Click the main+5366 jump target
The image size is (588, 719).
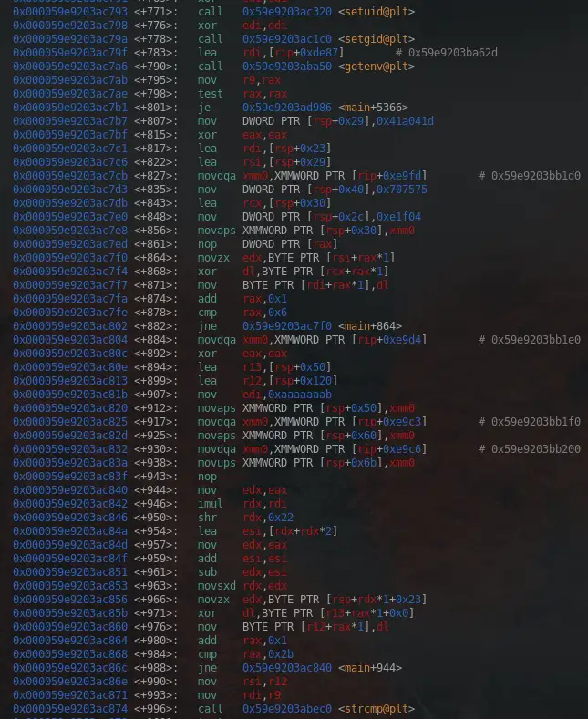click(374, 108)
